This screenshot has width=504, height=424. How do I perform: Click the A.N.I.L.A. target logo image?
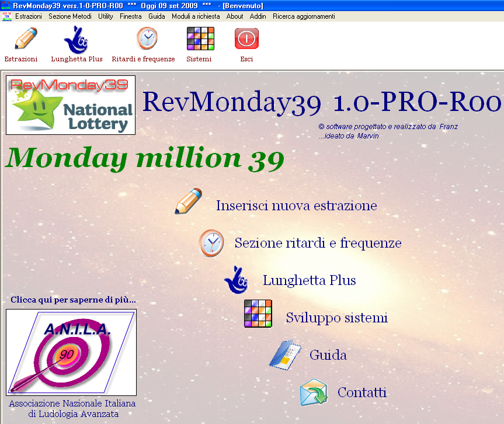(71, 352)
